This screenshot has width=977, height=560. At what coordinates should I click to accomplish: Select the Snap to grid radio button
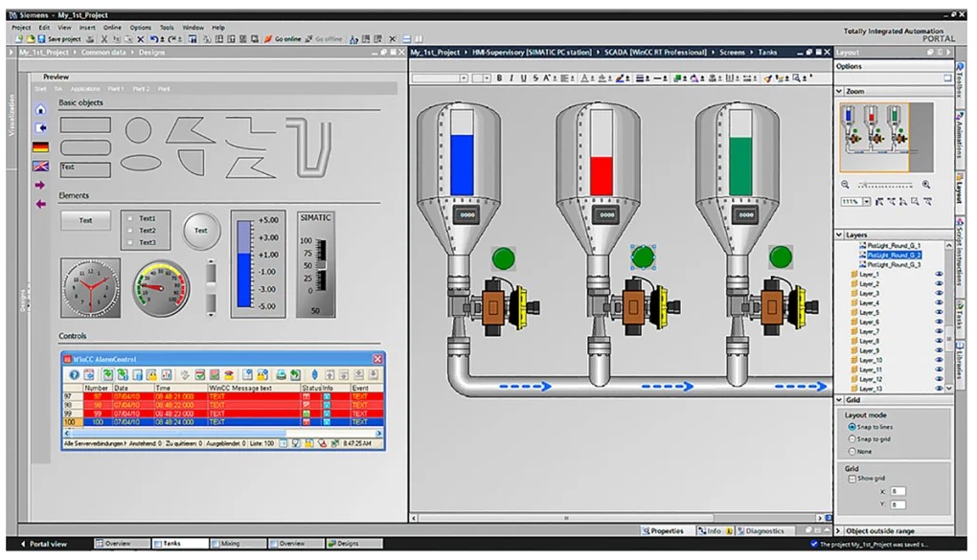(852, 439)
